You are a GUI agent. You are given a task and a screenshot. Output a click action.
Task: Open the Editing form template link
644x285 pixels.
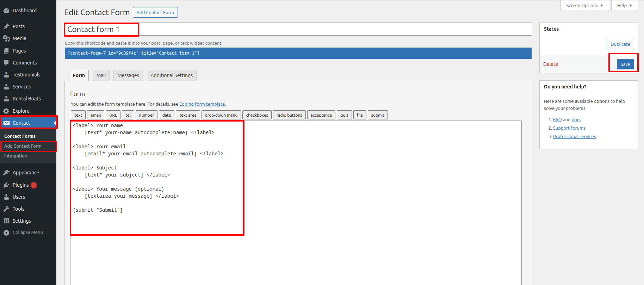pyautogui.click(x=202, y=104)
